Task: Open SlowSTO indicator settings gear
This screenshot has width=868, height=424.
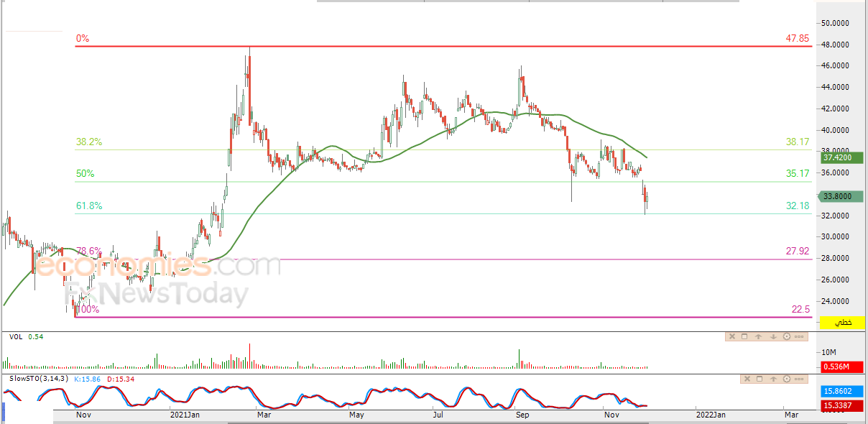Action: [786, 379]
